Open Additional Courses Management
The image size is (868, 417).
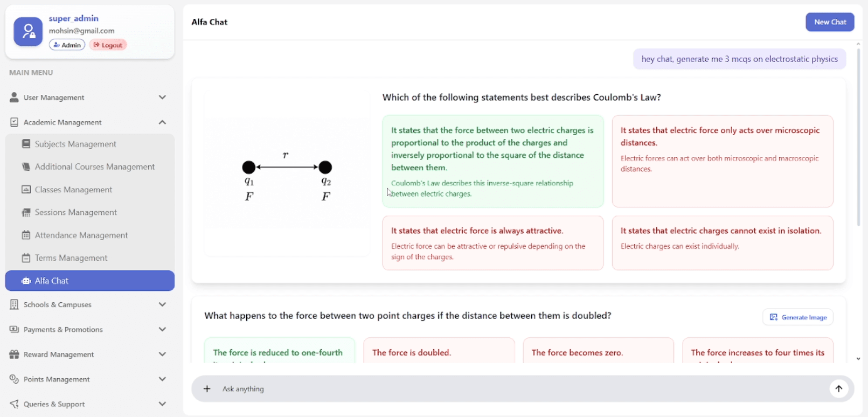[94, 167]
